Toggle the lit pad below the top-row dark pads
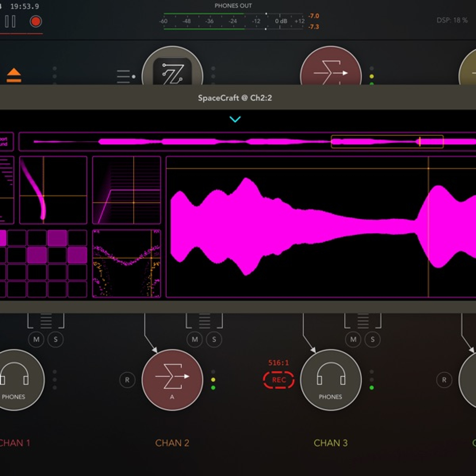Image resolution: width=476 pixels, height=476 pixels. click(x=37, y=255)
